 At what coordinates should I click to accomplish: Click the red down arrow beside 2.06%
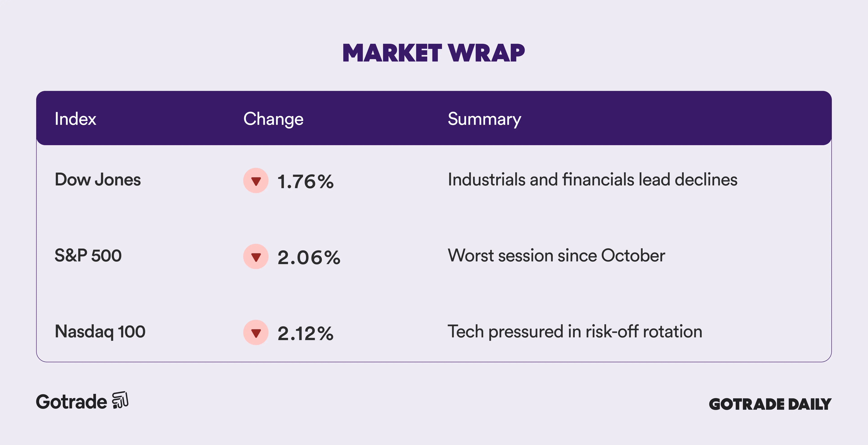[x=256, y=257]
